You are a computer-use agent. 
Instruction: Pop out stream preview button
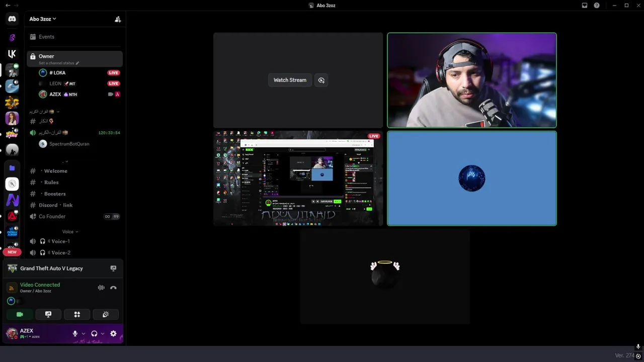321,80
